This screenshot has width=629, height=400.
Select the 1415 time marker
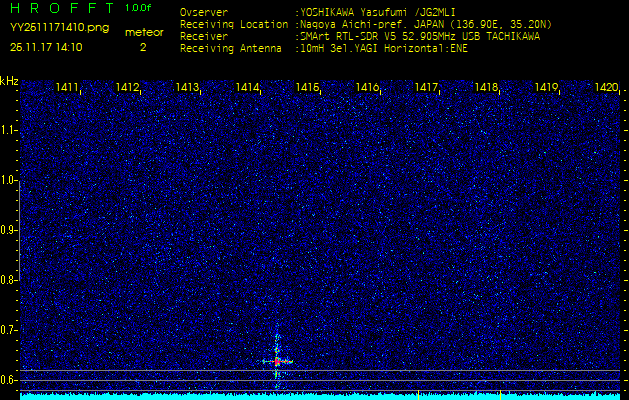307,88
